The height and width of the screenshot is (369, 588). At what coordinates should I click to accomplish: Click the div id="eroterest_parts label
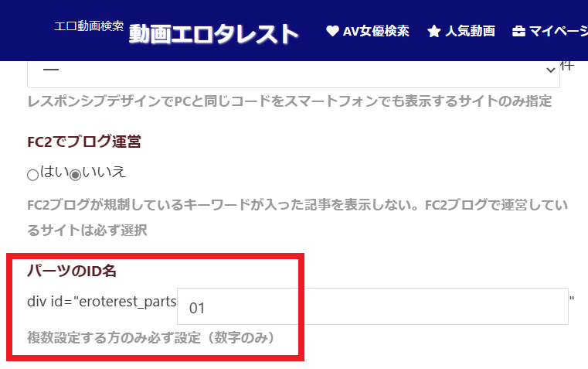click(102, 301)
